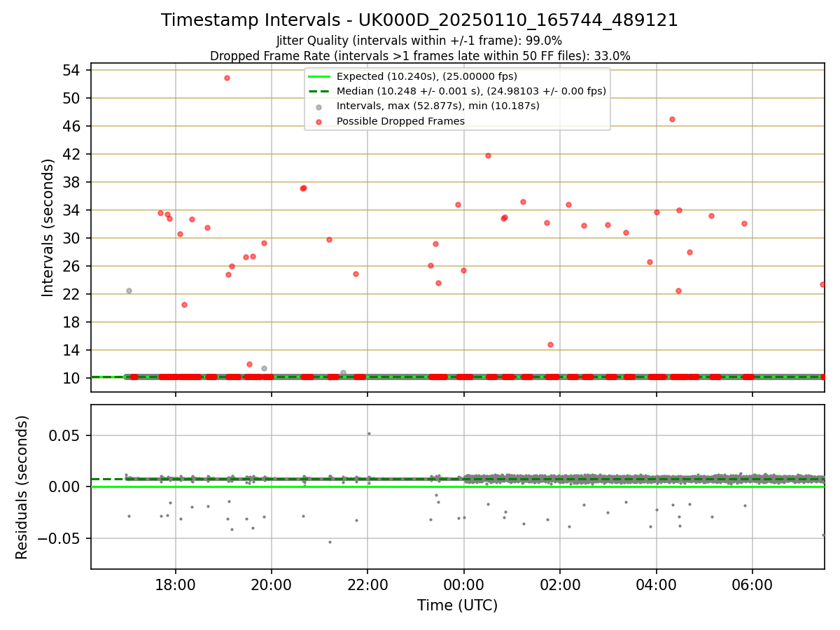840x630 pixels.
Task: Click the red dot marker in legend
Action: pos(318,122)
